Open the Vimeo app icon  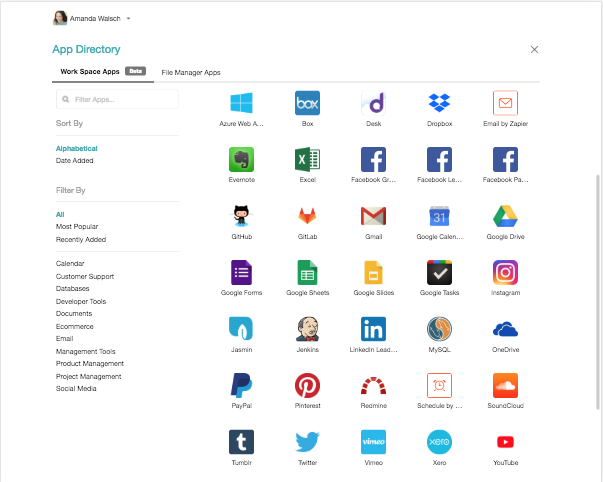click(373, 442)
